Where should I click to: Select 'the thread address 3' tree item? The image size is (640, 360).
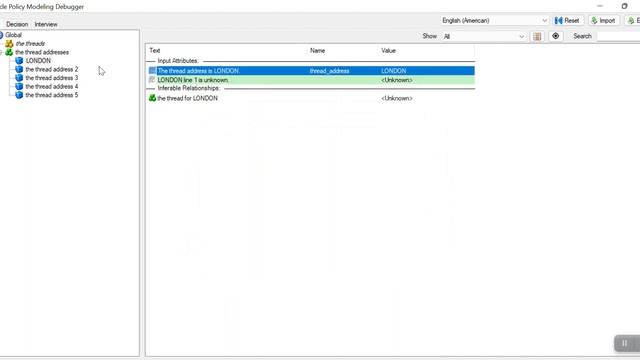pyautogui.click(x=51, y=78)
